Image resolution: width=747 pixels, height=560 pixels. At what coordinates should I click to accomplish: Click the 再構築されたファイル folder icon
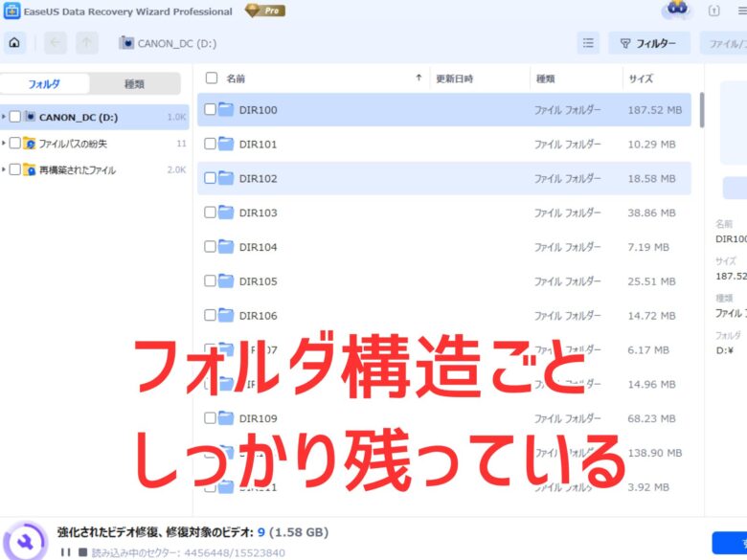point(30,169)
